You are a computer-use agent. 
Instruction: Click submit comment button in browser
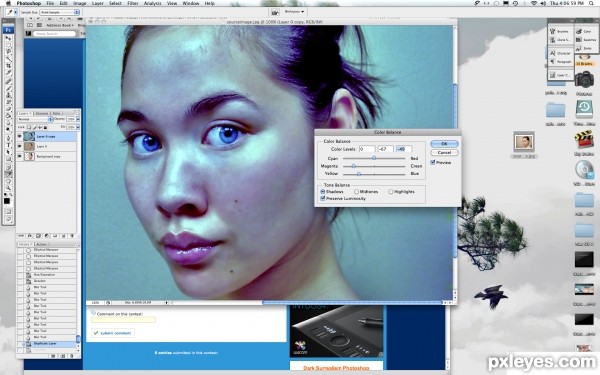coord(112,333)
